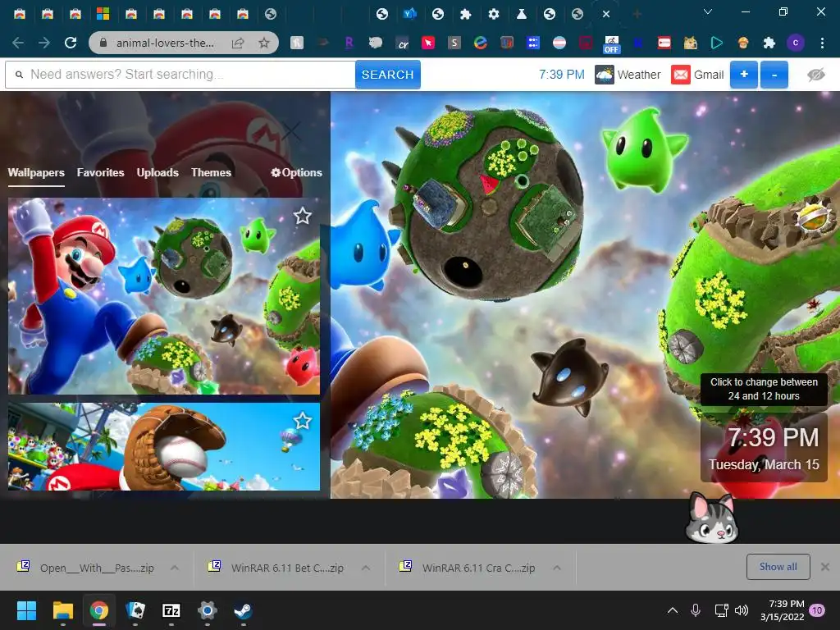Go back in browser history

pos(18,43)
